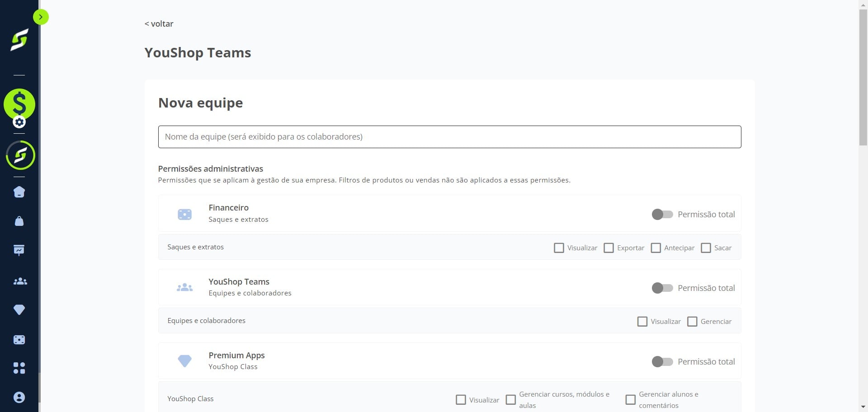The image size is (868, 412).
Task: Focus the team name input field
Action: click(449, 137)
